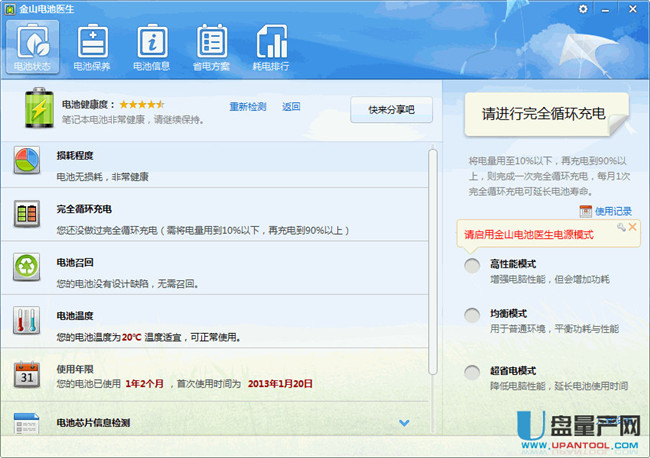Open the 电池状态 tab icon

pos(32,47)
